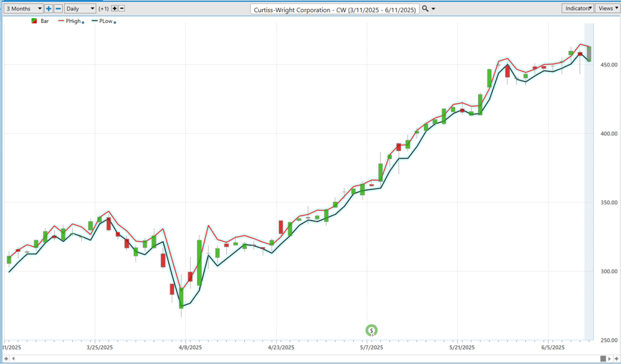The height and width of the screenshot is (364, 621).
Task: Open the Daily interval dropdown
Action: (80, 8)
